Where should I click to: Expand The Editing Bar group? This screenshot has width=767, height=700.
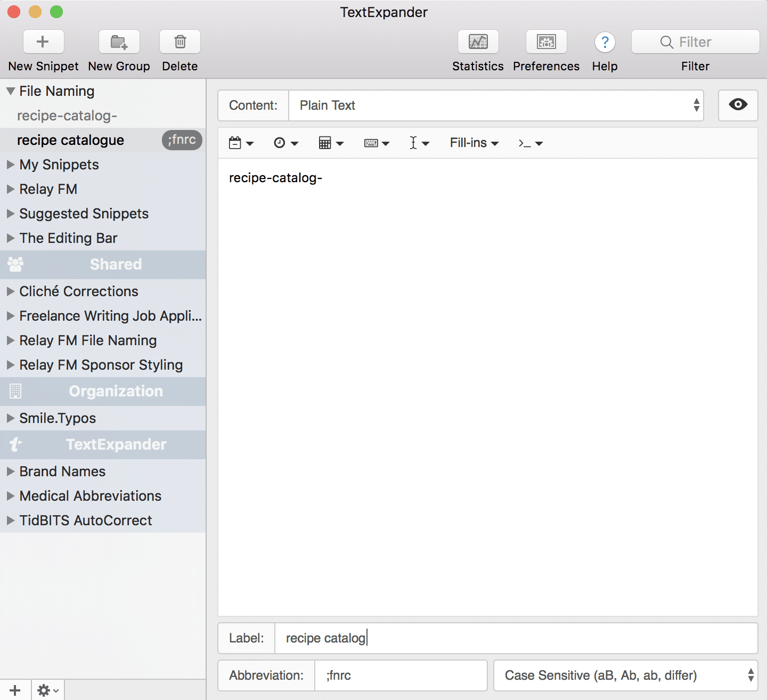tap(10, 238)
